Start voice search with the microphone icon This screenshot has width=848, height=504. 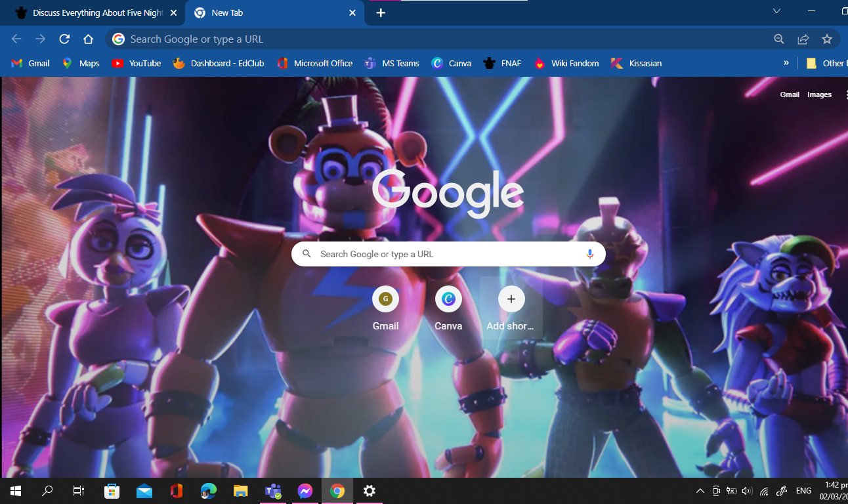click(x=589, y=254)
